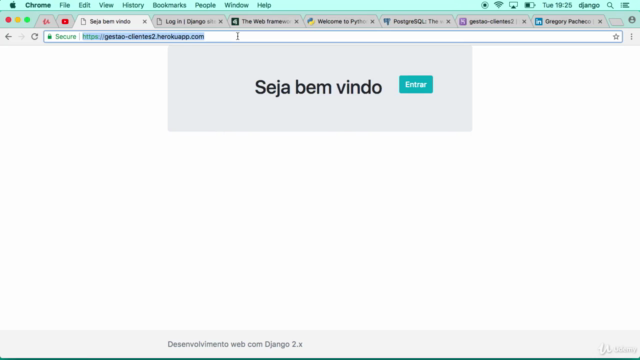Close the Welcome to Python tab
The height and width of the screenshot is (360, 640).
point(372,21)
